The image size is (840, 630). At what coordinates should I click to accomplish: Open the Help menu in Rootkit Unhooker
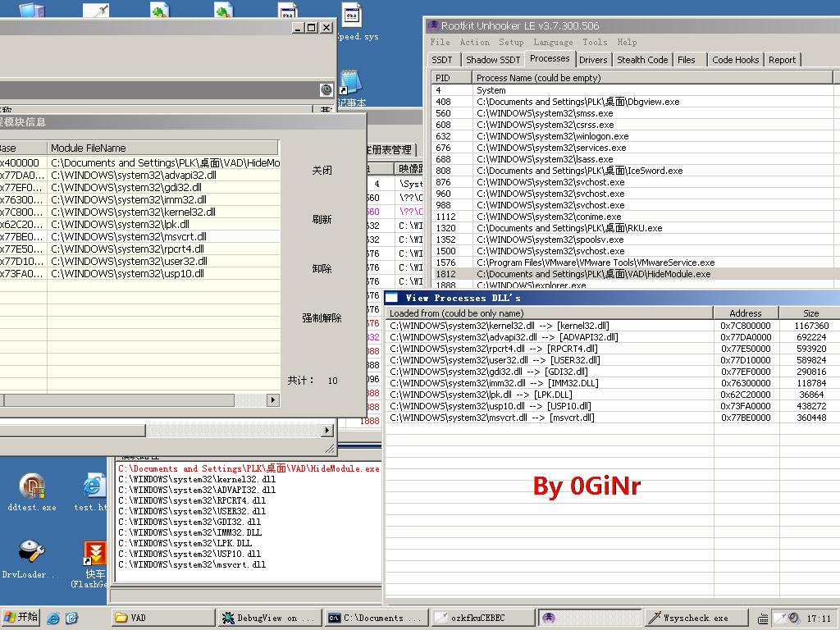(x=627, y=42)
